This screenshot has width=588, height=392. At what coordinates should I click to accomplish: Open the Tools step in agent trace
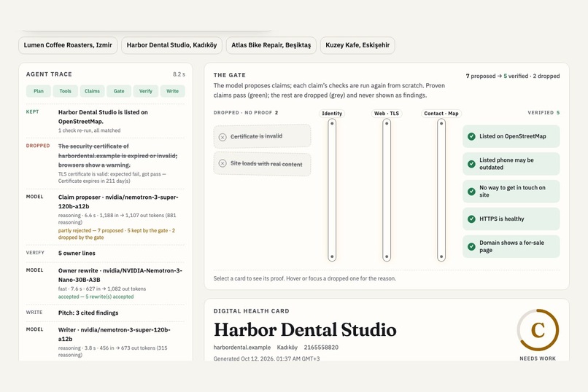[65, 91]
